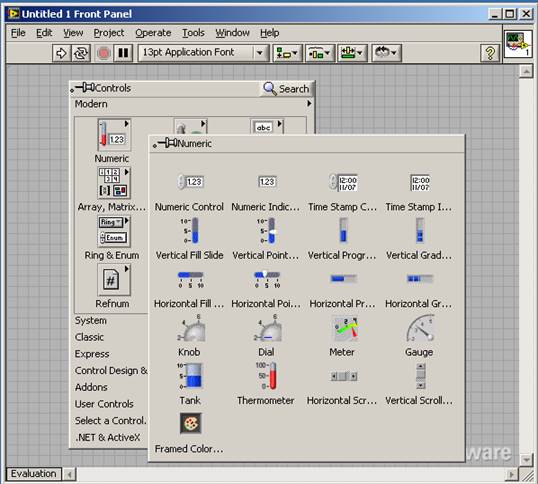Image resolution: width=538 pixels, height=484 pixels.
Task: Pick the Tank control icon
Action: 191,376
